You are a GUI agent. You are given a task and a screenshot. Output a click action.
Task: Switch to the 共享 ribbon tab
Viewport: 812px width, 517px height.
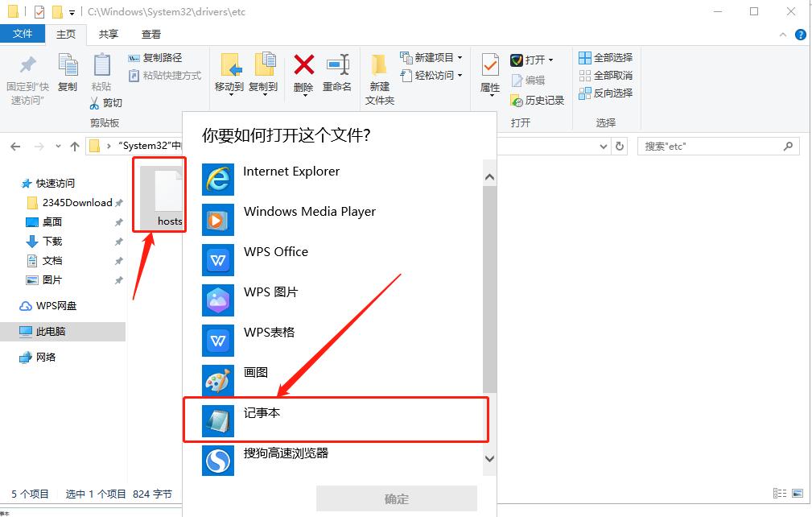coord(108,34)
